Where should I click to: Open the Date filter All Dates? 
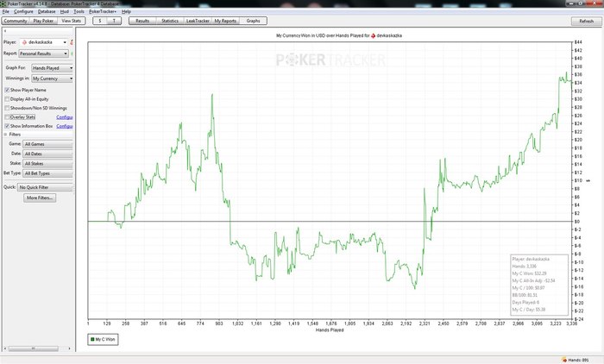tap(47, 154)
